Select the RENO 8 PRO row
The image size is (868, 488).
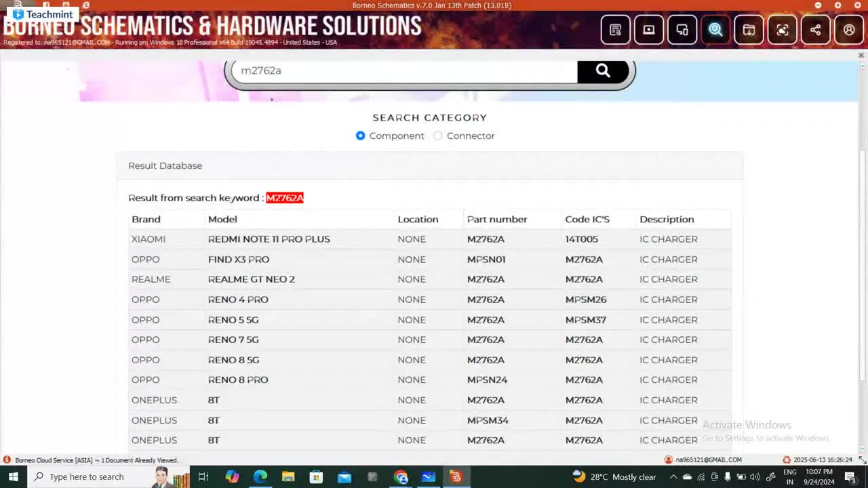pyautogui.click(x=430, y=380)
